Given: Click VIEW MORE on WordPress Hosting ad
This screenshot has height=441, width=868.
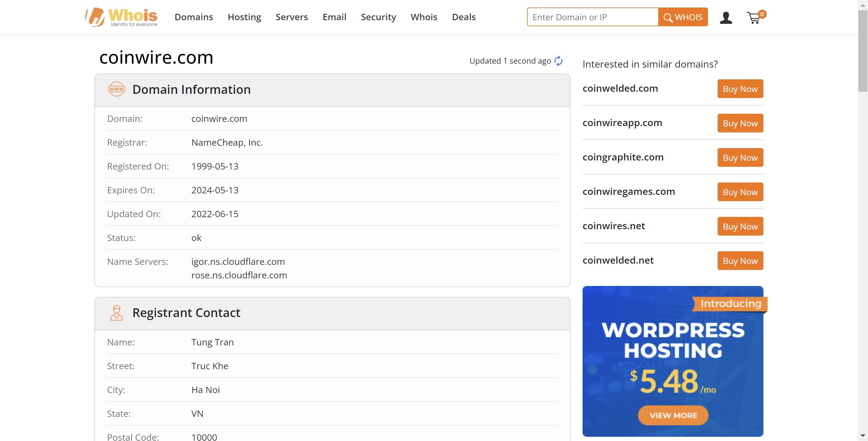Looking at the screenshot, I should pyautogui.click(x=672, y=415).
